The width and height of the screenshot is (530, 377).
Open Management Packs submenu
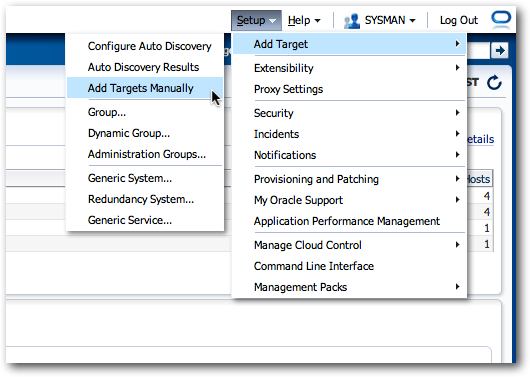[x=350, y=287]
